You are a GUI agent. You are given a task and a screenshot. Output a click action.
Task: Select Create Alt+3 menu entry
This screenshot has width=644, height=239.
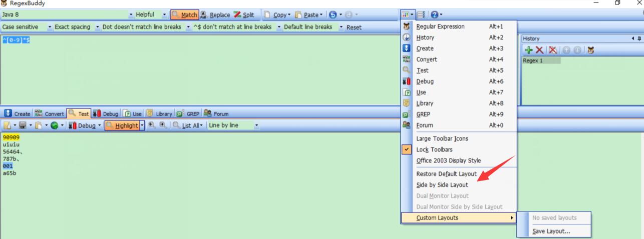pyautogui.click(x=458, y=48)
